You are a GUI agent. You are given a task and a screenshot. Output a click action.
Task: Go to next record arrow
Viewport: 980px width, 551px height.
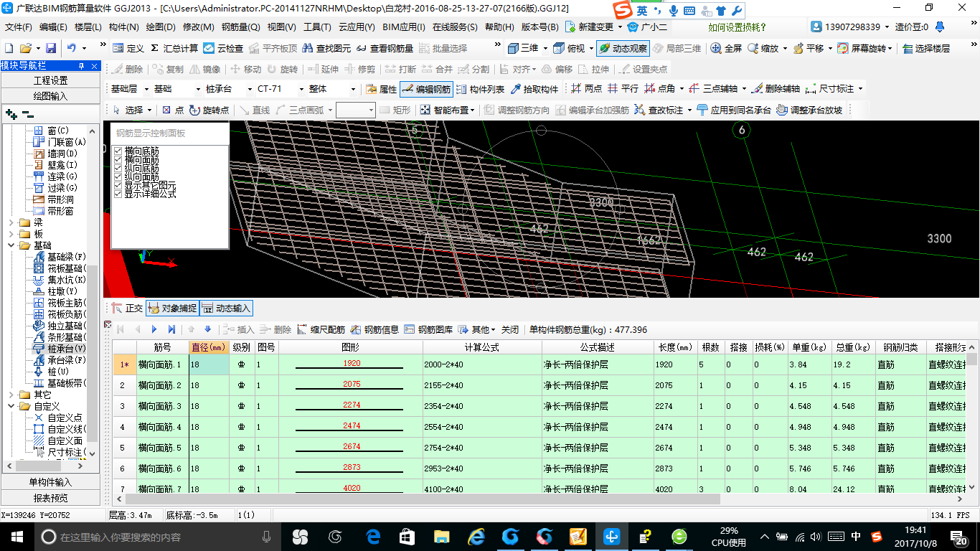(x=154, y=329)
